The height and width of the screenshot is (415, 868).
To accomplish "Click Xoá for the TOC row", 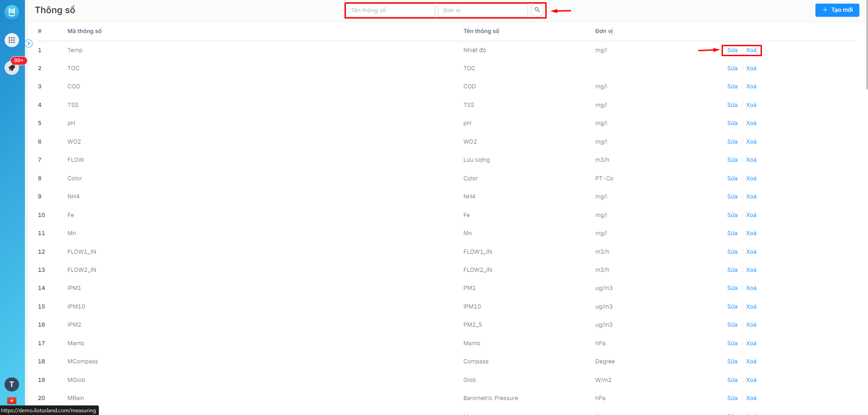I will [x=751, y=68].
